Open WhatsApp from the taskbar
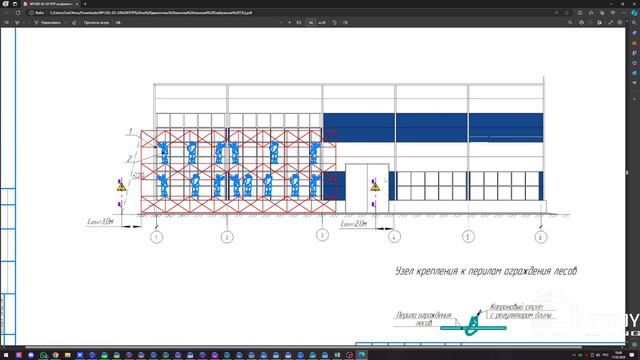The width and height of the screenshot is (640, 360). (43, 355)
